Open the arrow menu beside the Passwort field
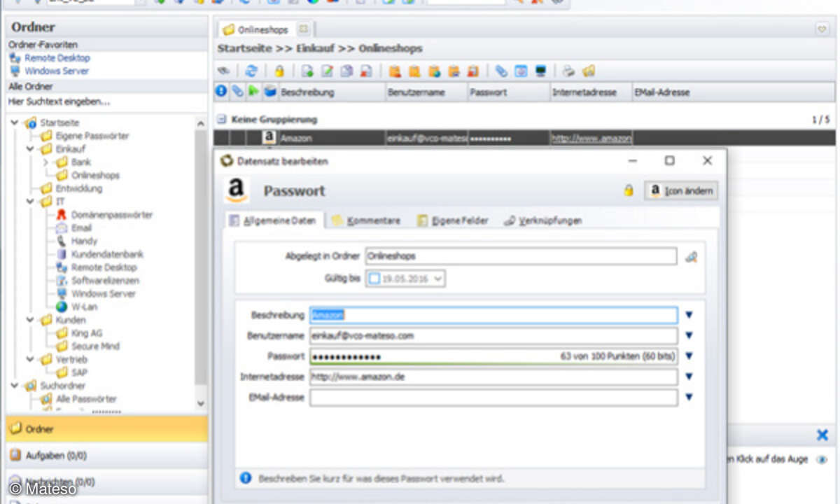The image size is (840, 504). [x=689, y=356]
